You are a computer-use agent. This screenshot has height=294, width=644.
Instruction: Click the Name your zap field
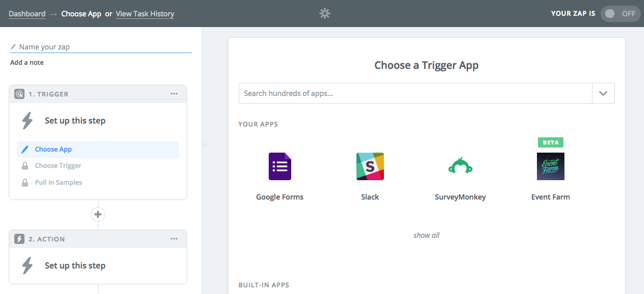pos(101,47)
